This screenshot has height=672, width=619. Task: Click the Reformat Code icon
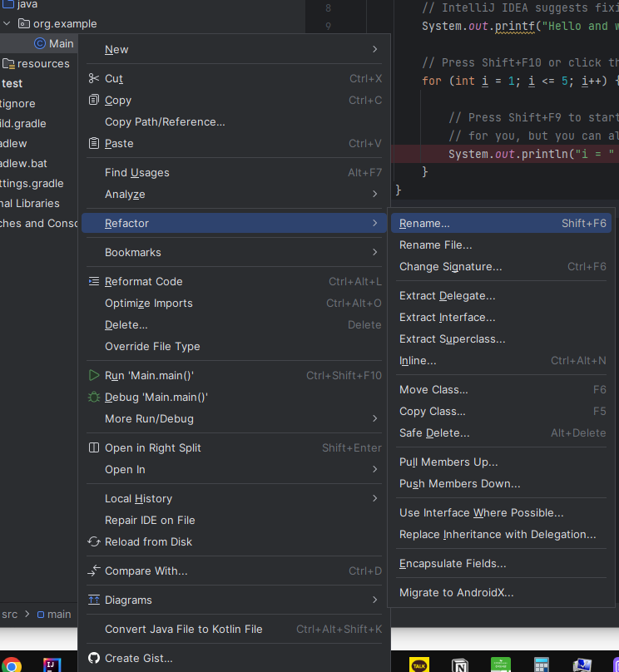coord(93,281)
